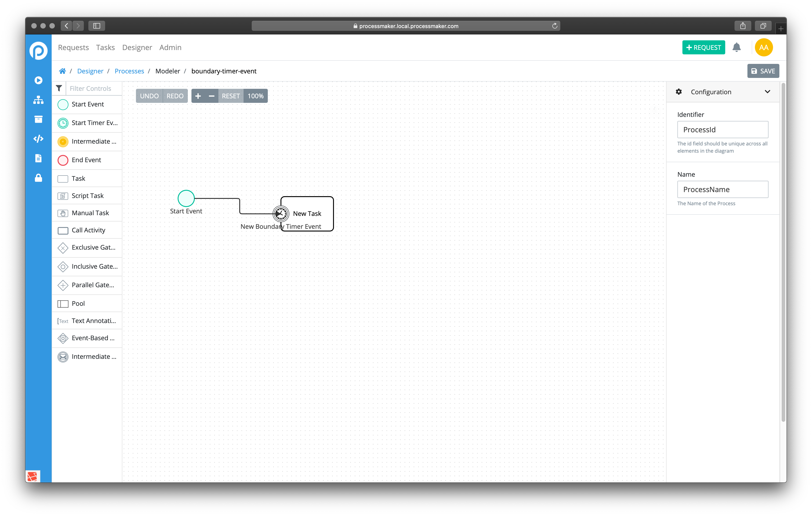Viewport: 812px width, 516px height.
Task: Open the Tasks menu
Action: 105,48
